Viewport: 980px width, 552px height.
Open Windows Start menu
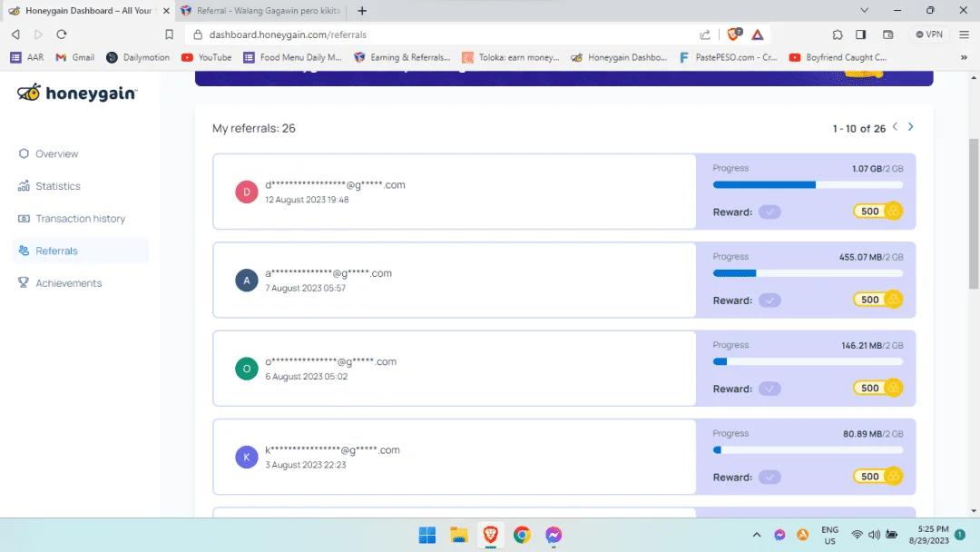[427, 535]
